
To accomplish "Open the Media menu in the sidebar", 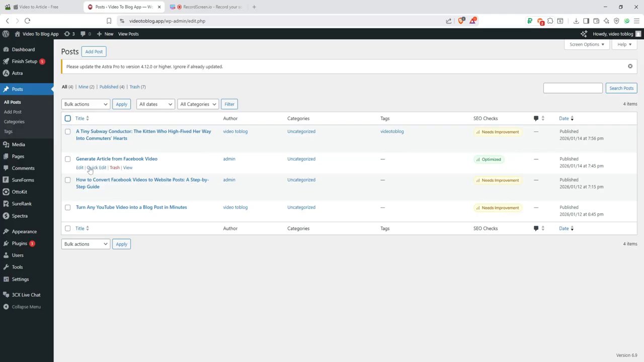I will point(18,144).
